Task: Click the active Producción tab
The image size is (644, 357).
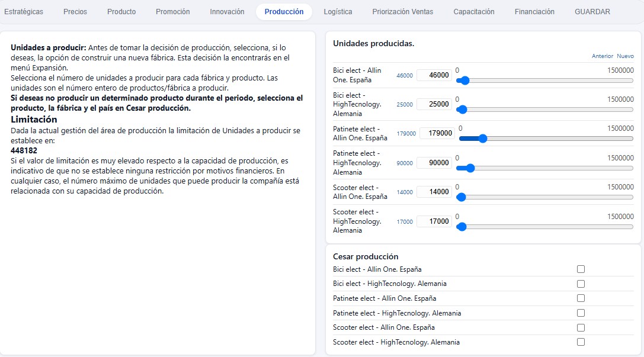Action: click(284, 11)
